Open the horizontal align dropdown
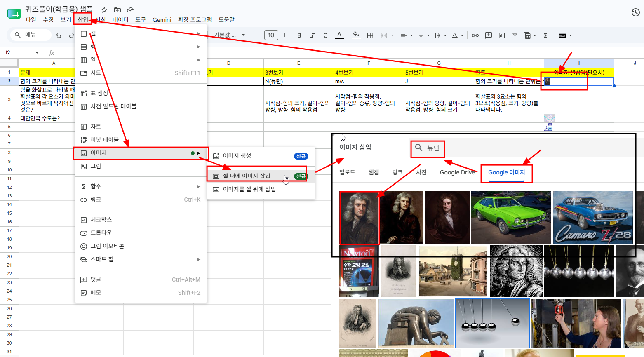Screen dimensions: 644x357 click(407, 35)
